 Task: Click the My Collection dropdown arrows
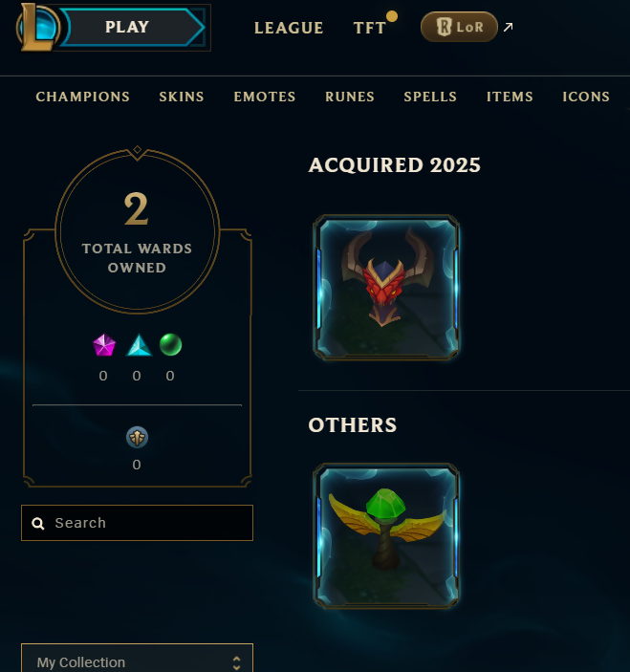pyautogui.click(x=236, y=662)
